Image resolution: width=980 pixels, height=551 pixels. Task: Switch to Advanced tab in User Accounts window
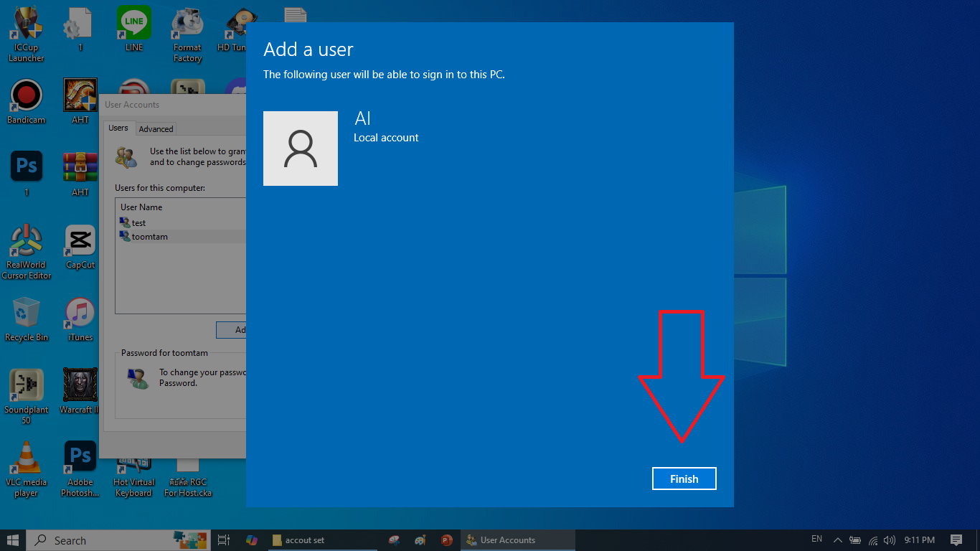(156, 129)
